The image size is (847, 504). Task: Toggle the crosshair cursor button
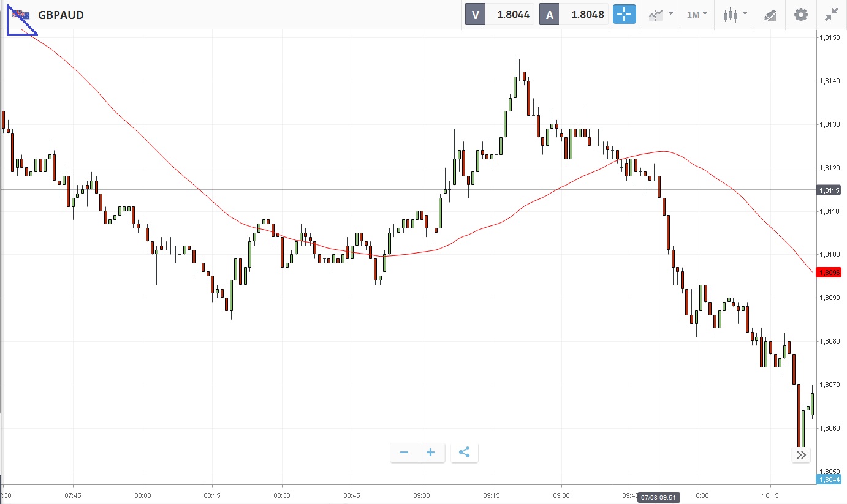(x=625, y=15)
